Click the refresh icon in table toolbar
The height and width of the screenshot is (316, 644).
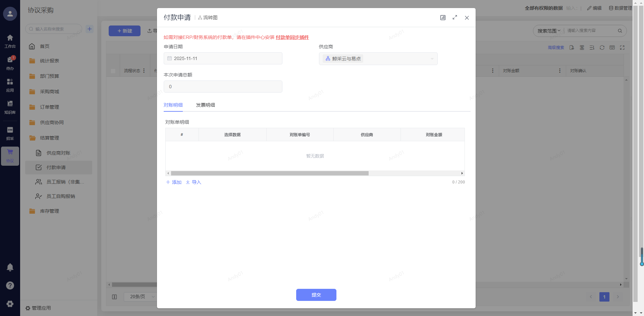click(x=602, y=48)
